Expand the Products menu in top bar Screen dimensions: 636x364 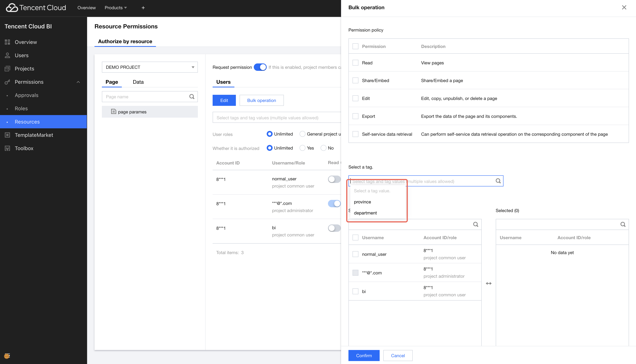coord(116,8)
